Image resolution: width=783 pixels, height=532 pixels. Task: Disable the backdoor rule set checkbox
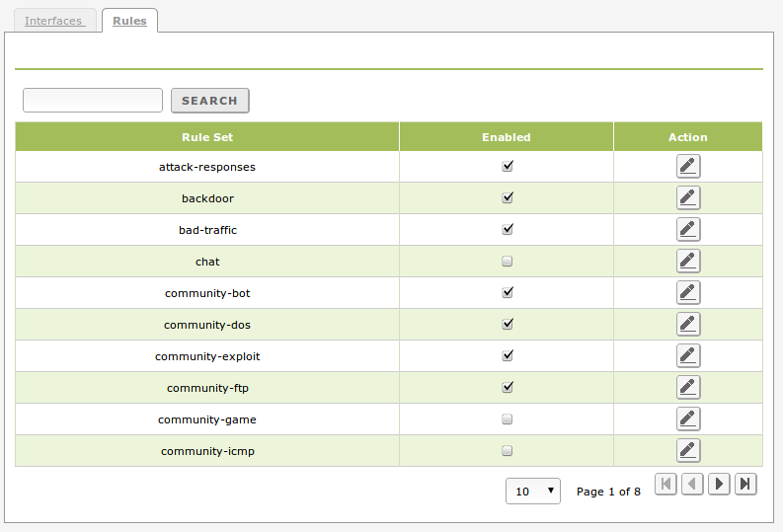coord(508,197)
